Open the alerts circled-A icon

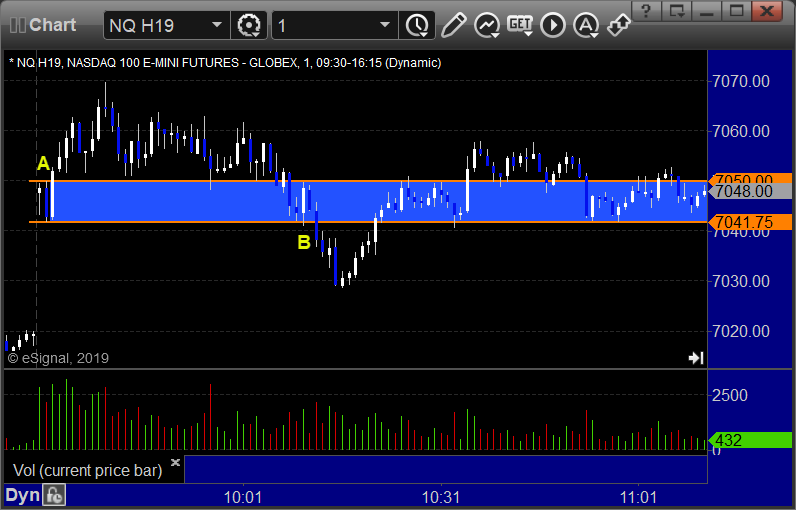click(586, 25)
